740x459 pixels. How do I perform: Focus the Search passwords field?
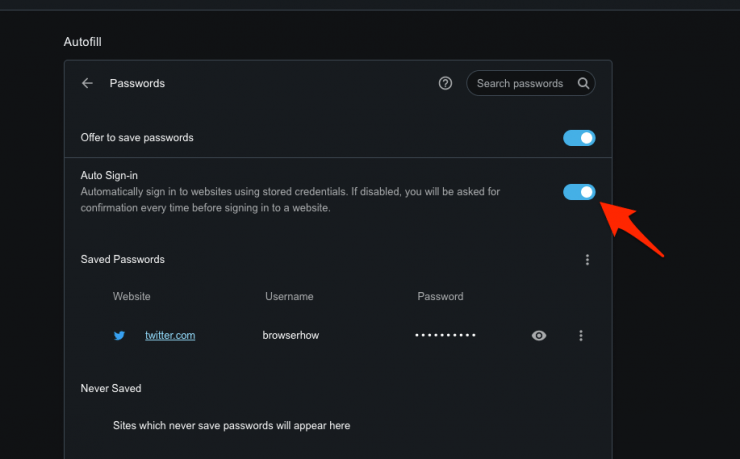[x=530, y=83]
